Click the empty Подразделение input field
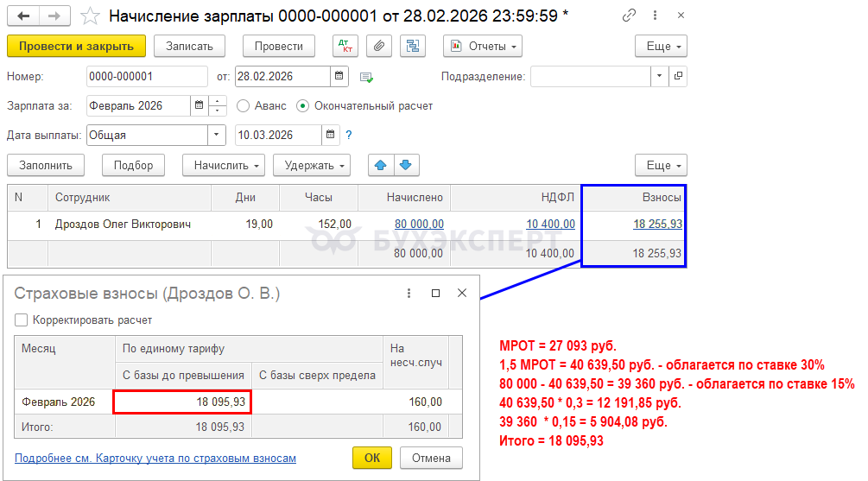Viewport: 868px width, 481px height. 591,76
